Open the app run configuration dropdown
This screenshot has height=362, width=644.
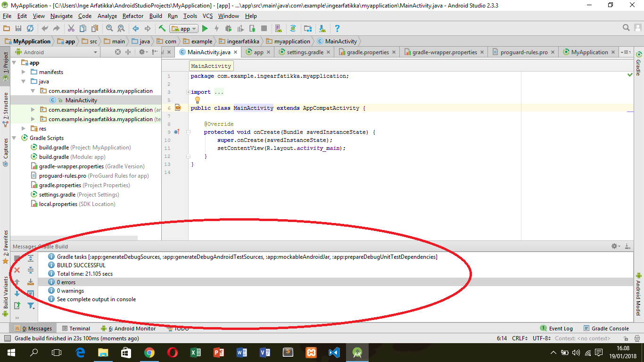(x=184, y=29)
